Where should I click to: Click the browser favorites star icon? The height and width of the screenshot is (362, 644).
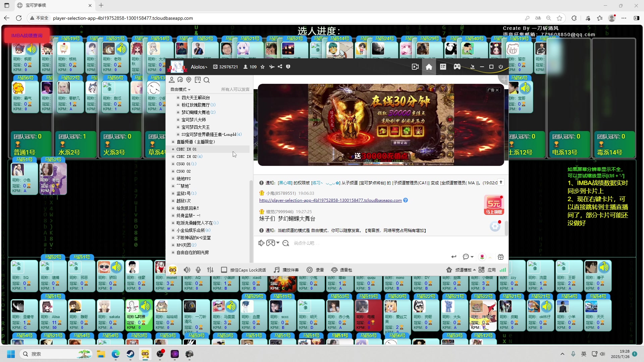click(559, 18)
